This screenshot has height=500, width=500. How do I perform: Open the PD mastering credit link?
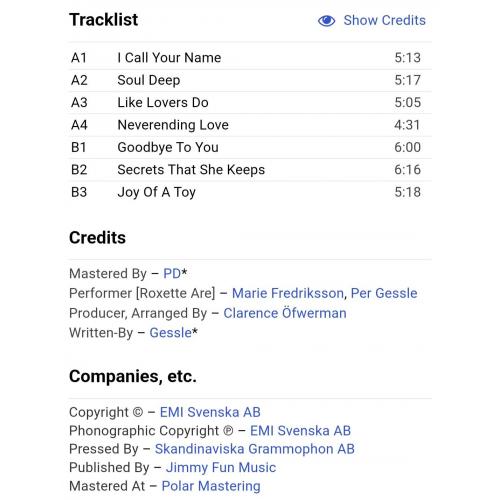point(172,273)
